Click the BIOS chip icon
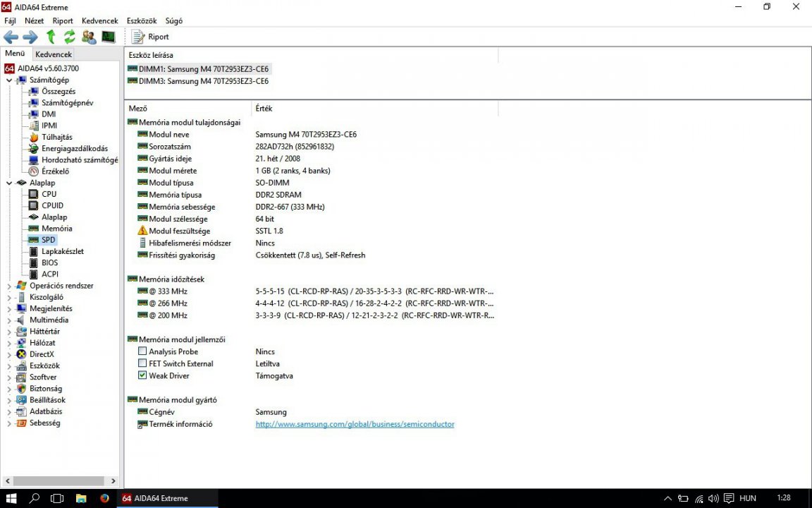Screen dimensions: 812x508 point(33,262)
